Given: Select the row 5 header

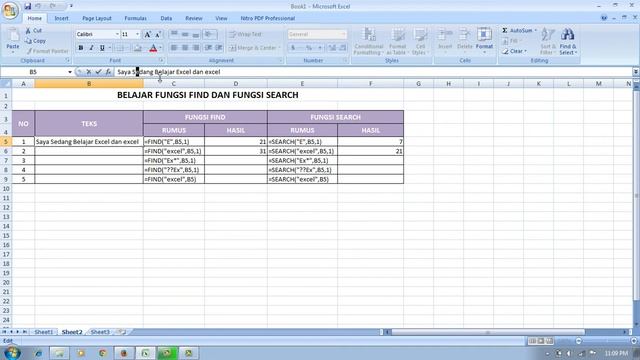Looking at the screenshot, I should [x=6, y=142].
